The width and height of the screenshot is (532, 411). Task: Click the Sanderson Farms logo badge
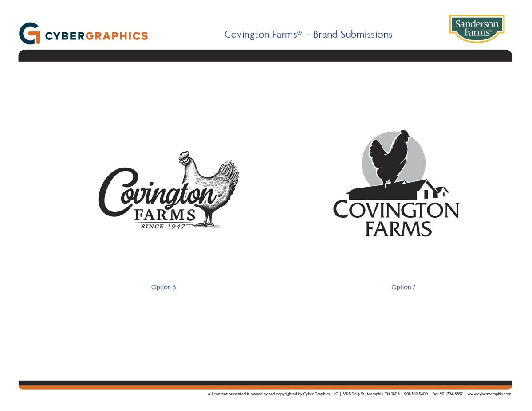pos(477,28)
